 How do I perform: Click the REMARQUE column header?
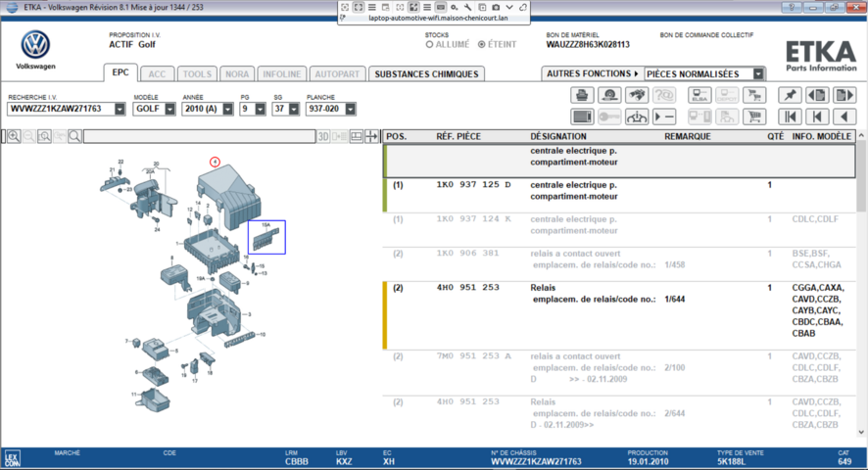688,136
